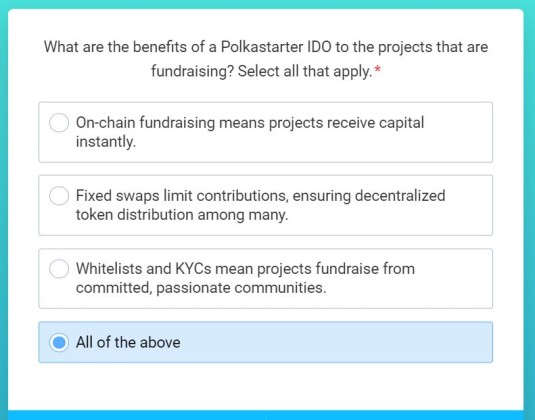Screen dimensions: 535x420
Task: Select the "On-chain fundraising" radio button
Action: click(x=59, y=122)
